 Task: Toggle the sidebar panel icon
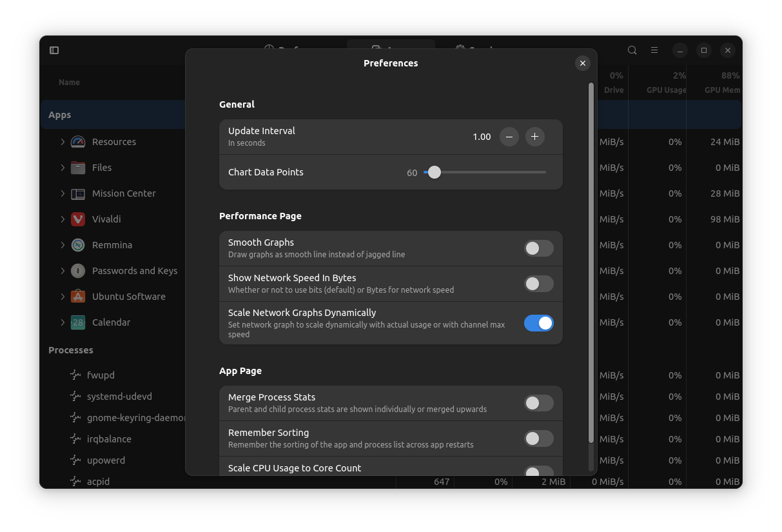pos(54,50)
